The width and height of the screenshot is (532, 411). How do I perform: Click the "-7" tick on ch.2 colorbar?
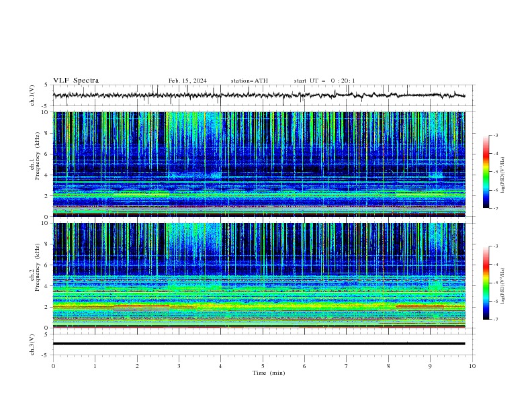(x=495, y=319)
